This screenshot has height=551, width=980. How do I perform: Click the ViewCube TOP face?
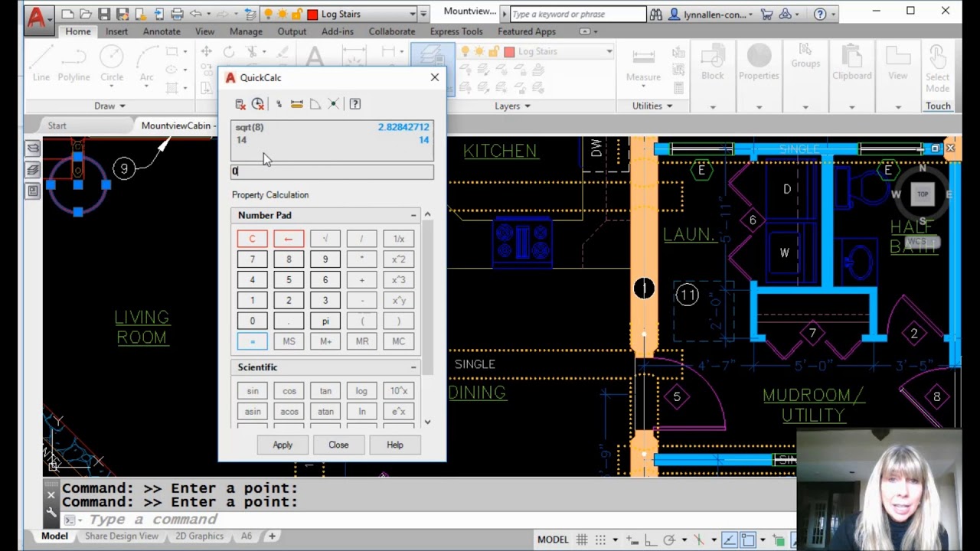pos(923,194)
